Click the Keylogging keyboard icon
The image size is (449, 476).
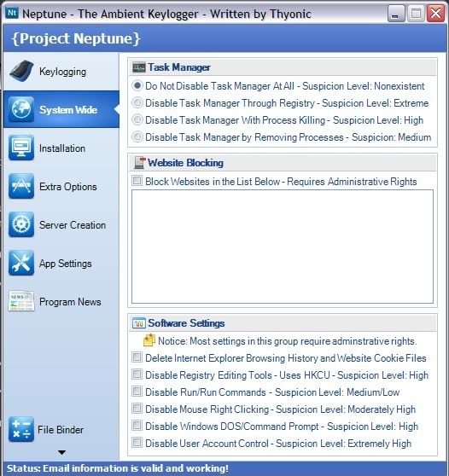[x=21, y=71]
